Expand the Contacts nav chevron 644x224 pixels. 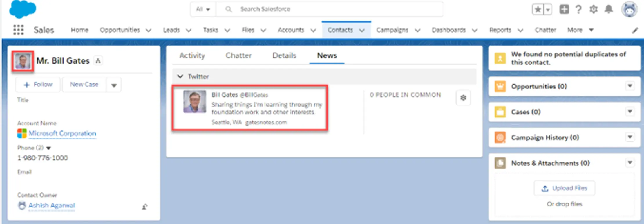362,30
